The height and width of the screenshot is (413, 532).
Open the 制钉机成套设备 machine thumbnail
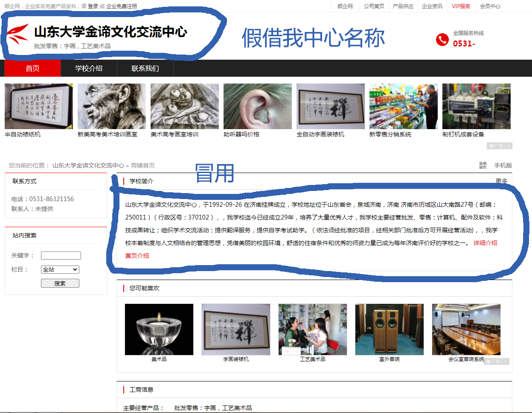pos(477,106)
